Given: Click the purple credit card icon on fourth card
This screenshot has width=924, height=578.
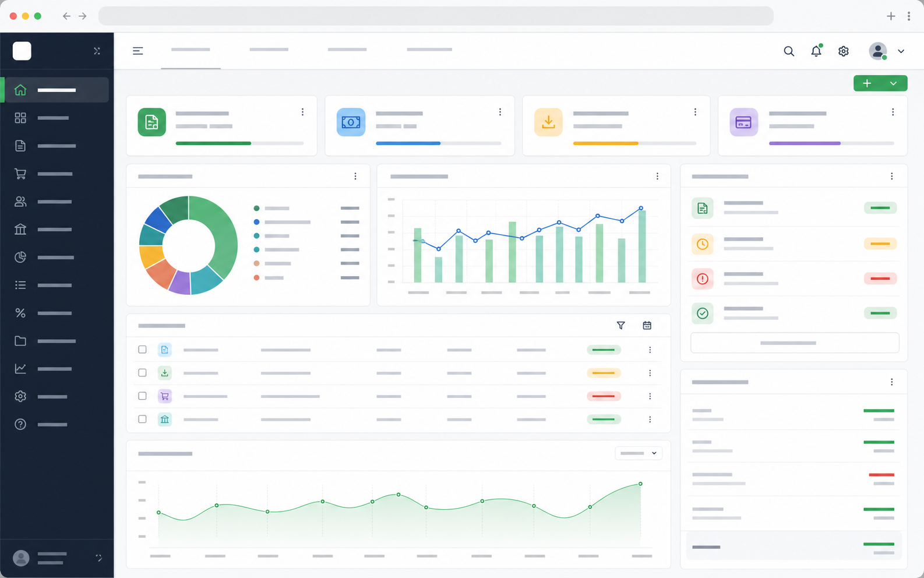Looking at the screenshot, I should [744, 122].
